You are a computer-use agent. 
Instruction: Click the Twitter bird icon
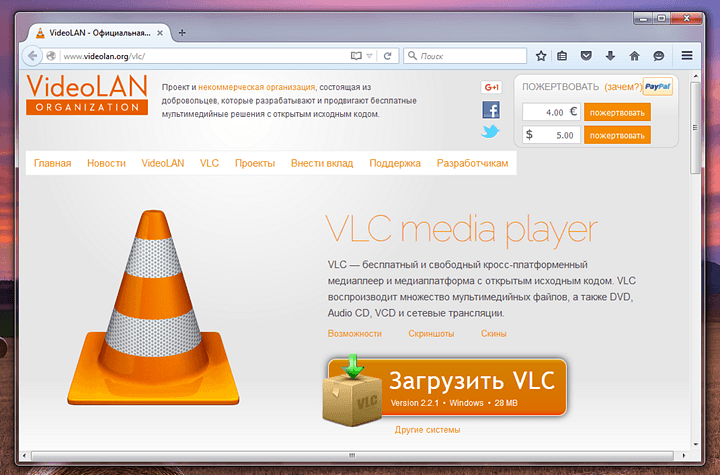(x=491, y=131)
